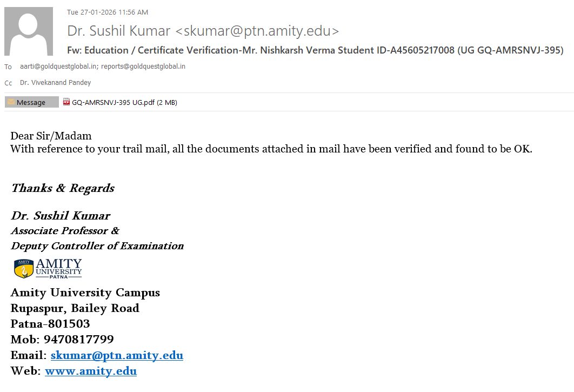Click the "Cc" field label
574x392 pixels.
8,83
